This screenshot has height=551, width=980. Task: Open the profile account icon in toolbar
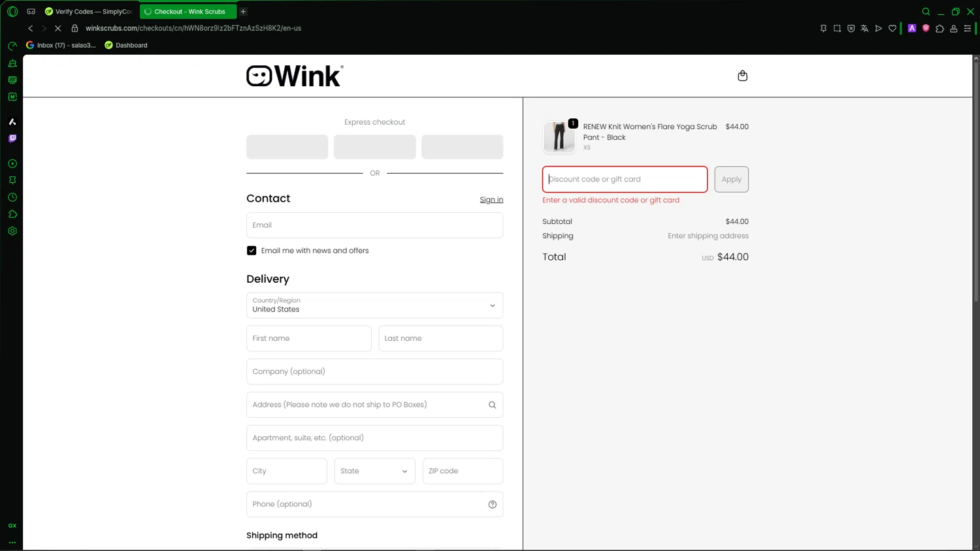(954, 29)
